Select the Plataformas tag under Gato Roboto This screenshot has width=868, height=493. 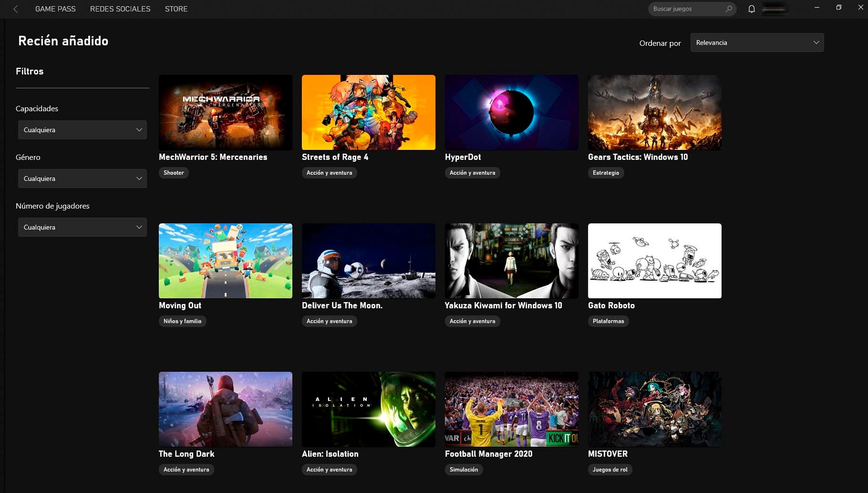(609, 321)
